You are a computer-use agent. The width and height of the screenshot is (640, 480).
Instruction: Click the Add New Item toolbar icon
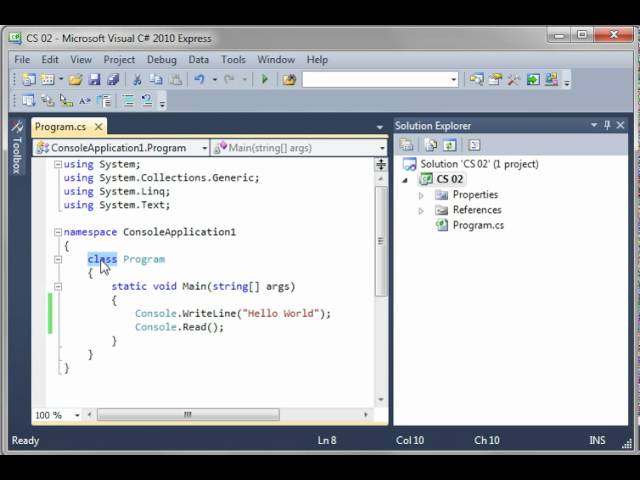[x=48, y=79]
